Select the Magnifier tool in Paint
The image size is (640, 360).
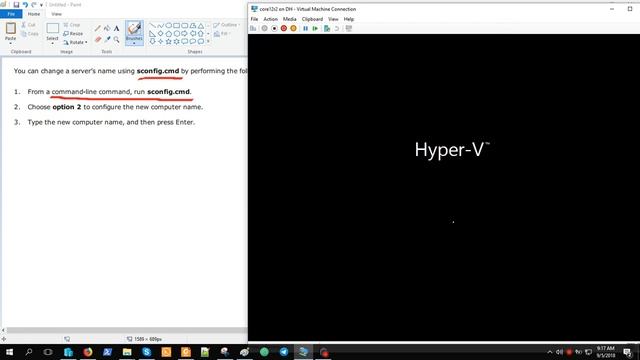click(116, 40)
